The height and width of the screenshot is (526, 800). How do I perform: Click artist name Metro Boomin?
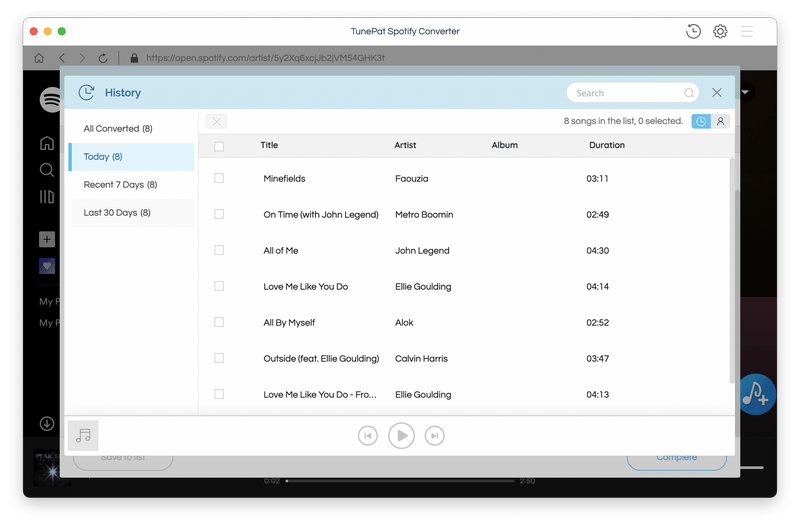[x=424, y=215]
